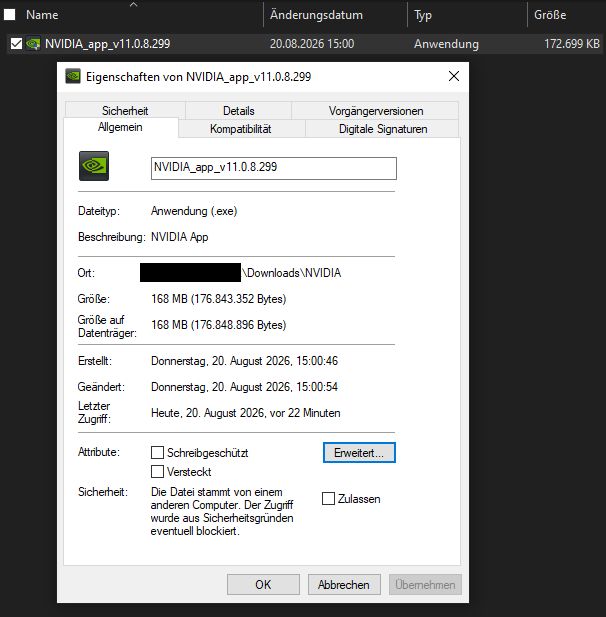Click the NVIDIA file icon in the Explorer list row
This screenshot has height=617, width=606.
tap(33, 44)
